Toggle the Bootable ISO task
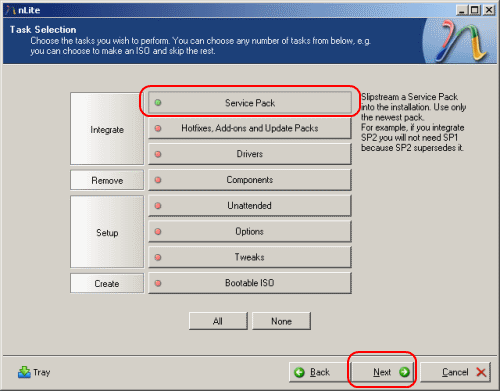The image size is (500, 391). click(250, 283)
